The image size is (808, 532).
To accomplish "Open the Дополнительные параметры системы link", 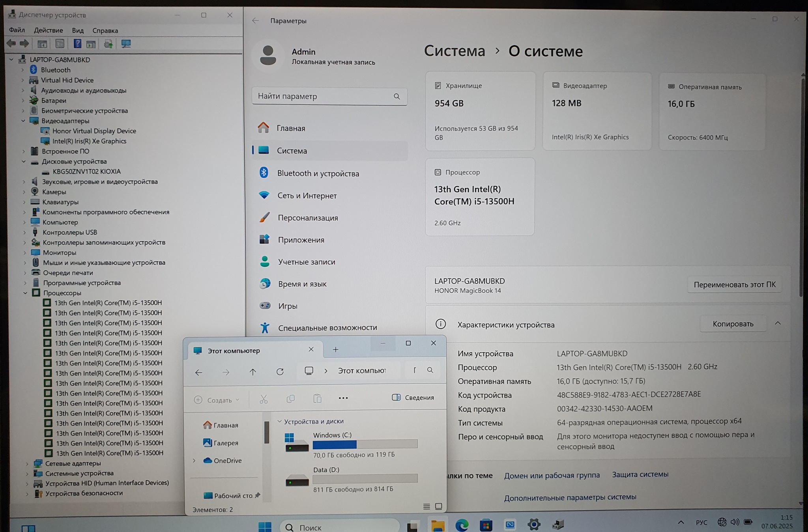I will (x=570, y=497).
